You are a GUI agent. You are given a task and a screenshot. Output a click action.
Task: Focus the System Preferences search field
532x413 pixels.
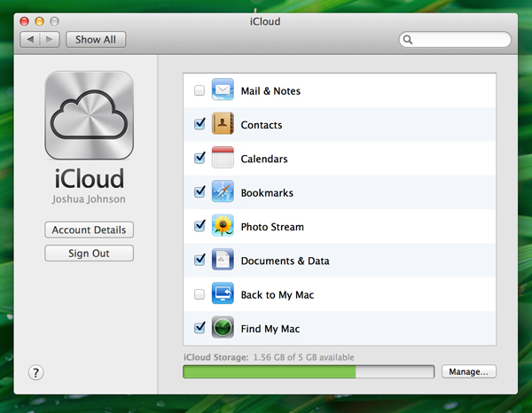[455, 40]
